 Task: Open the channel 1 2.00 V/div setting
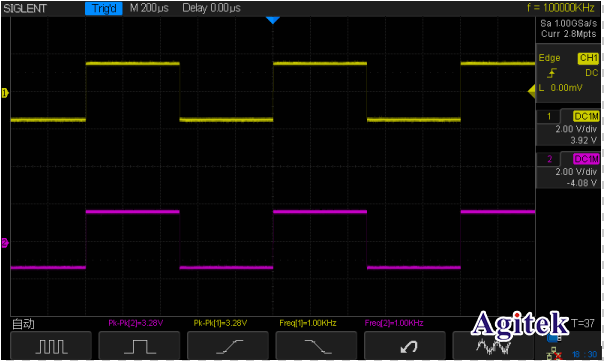(576, 129)
